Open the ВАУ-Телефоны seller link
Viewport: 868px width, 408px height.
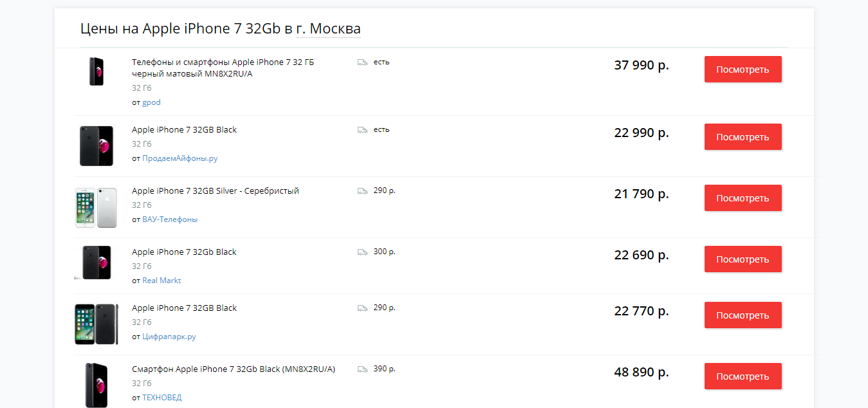coord(169,219)
